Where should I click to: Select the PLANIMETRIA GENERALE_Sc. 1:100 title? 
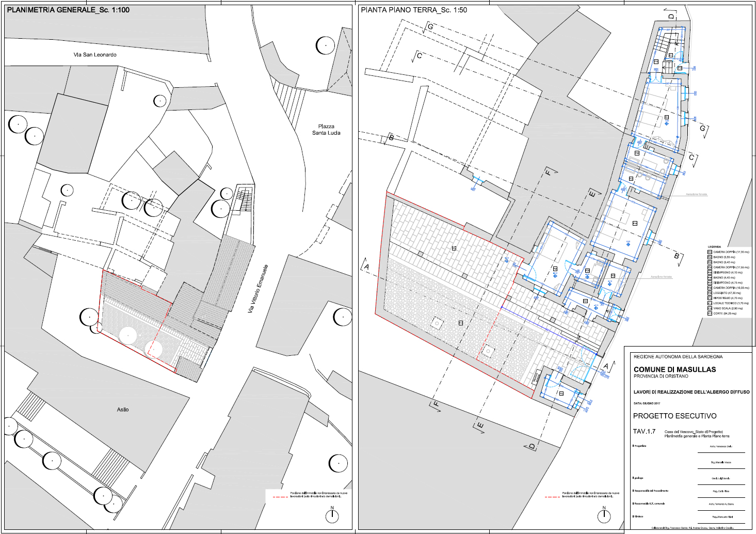tap(68, 10)
